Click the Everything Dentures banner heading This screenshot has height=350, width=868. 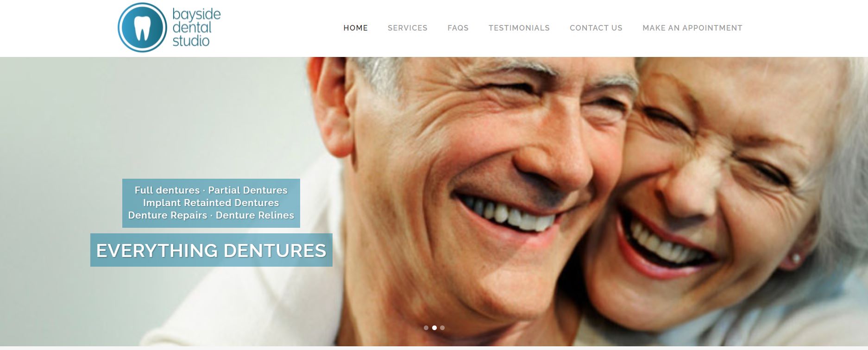[211, 250]
